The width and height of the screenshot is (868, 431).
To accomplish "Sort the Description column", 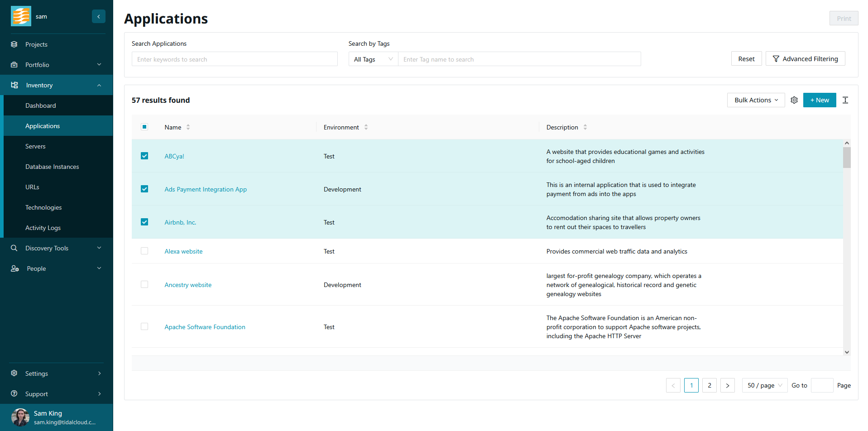I will click(585, 127).
